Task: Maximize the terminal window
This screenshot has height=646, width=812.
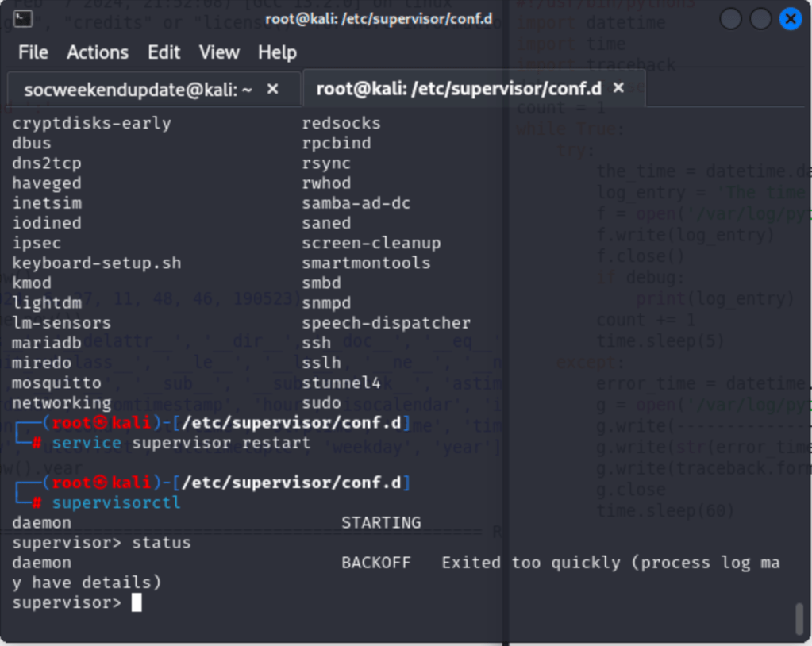Action: point(760,19)
